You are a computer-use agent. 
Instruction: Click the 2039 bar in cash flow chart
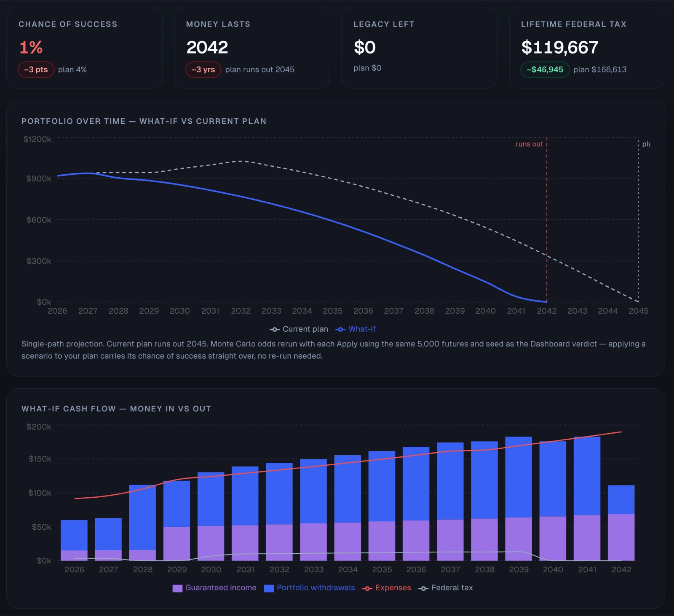[519, 499]
